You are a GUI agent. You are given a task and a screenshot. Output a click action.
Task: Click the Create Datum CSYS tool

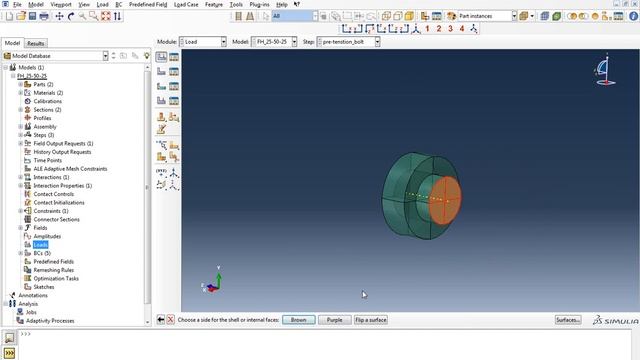tap(174, 172)
